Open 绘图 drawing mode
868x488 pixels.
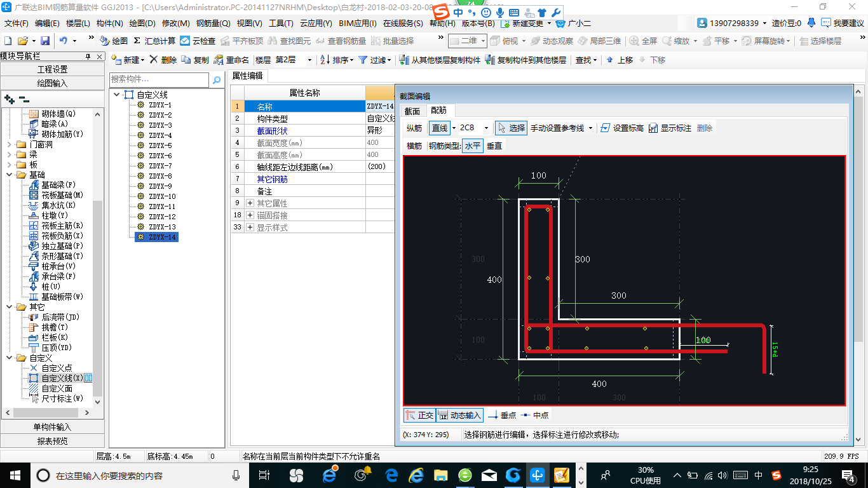114,41
